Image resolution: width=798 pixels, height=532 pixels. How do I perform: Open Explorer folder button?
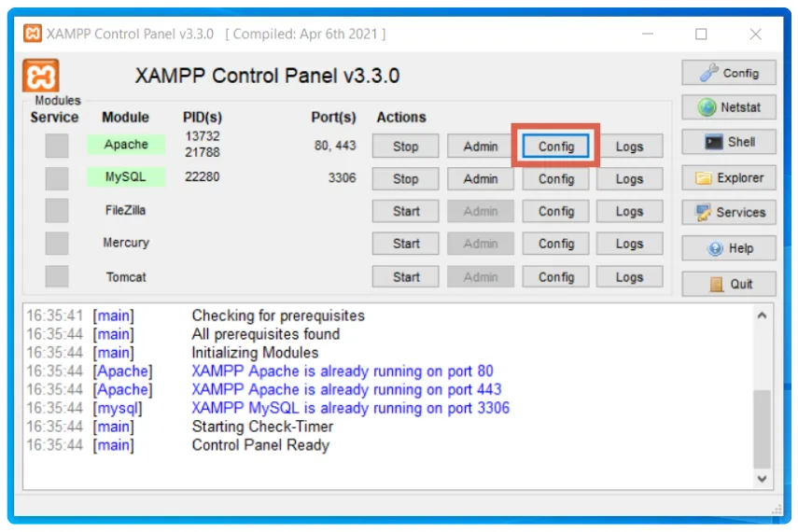pyautogui.click(x=729, y=177)
